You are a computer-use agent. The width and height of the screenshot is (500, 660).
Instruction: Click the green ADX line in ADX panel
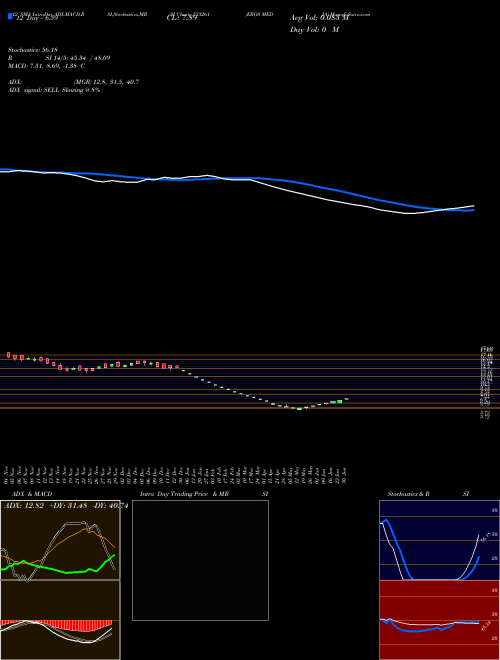click(57, 568)
